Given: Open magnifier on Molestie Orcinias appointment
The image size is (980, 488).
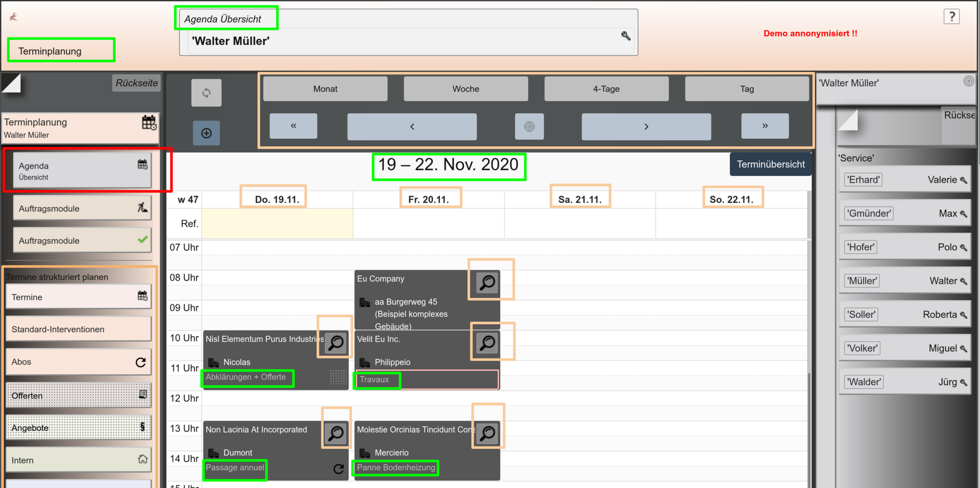Looking at the screenshot, I should [x=488, y=433].
